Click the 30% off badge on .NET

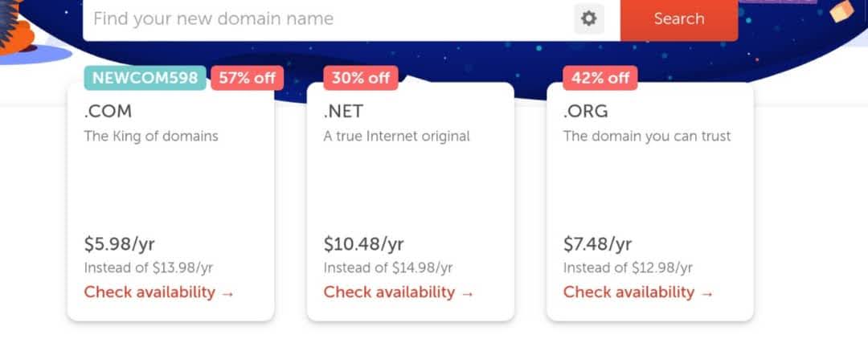coord(361,78)
